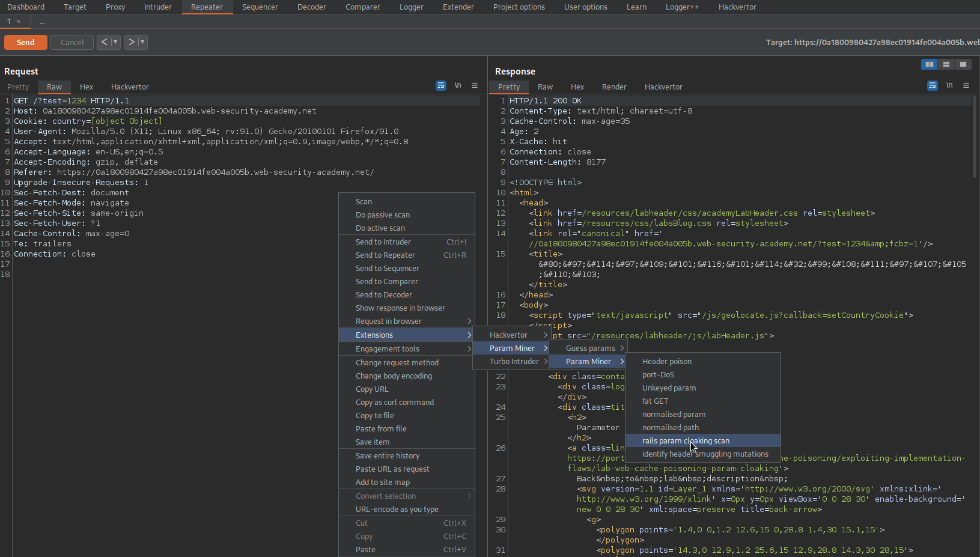The width and height of the screenshot is (980, 557).
Task: Select the fat GET scan option
Action: point(703,401)
